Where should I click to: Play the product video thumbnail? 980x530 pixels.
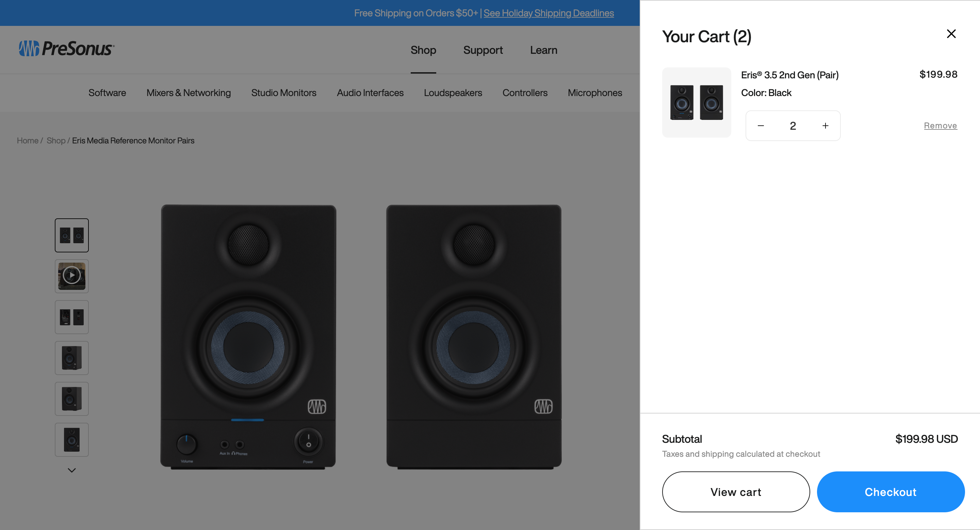(x=71, y=276)
